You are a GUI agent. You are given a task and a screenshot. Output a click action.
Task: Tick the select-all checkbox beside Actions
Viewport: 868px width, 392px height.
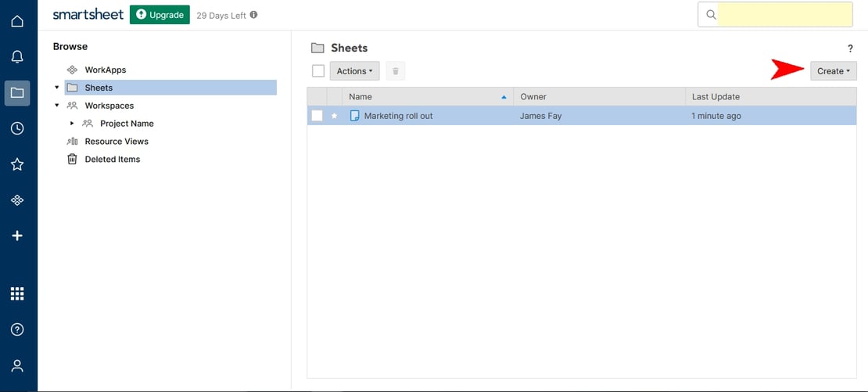click(318, 71)
